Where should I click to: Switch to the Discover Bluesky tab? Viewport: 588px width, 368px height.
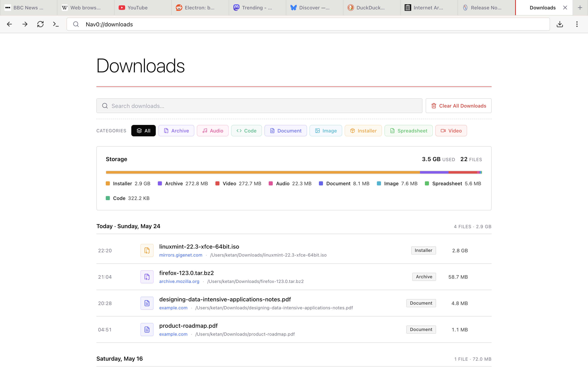point(315,8)
